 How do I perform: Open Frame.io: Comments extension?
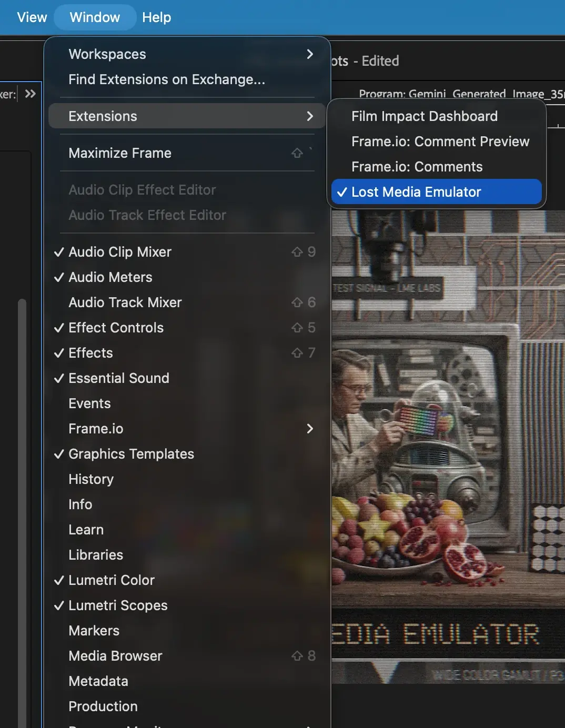(x=437, y=167)
